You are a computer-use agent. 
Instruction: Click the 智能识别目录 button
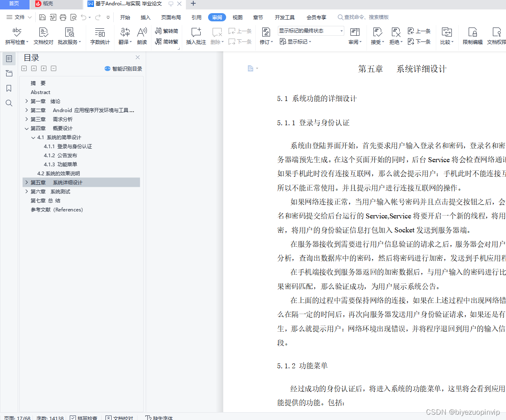point(124,69)
